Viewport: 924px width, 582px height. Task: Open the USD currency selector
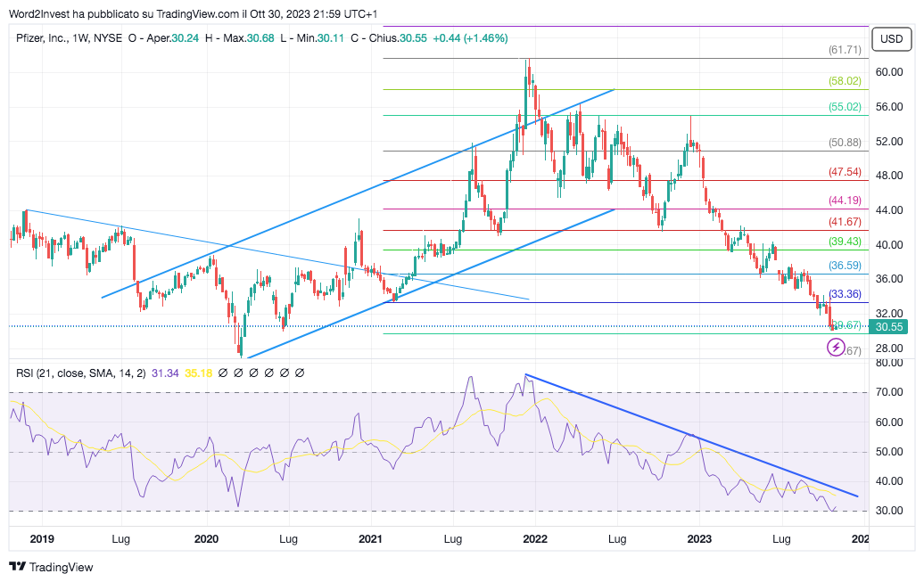tap(891, 38)
